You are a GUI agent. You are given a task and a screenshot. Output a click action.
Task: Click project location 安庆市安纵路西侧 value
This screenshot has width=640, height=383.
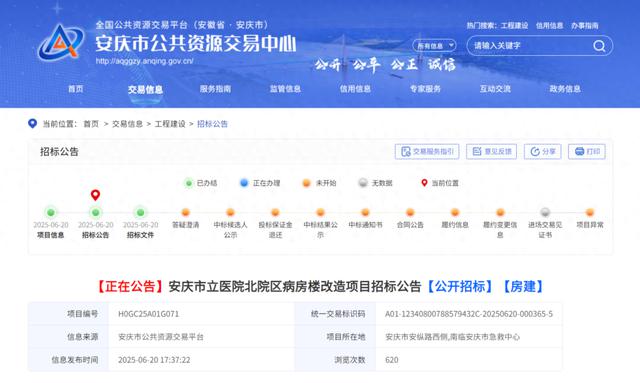tap(453, 337)
